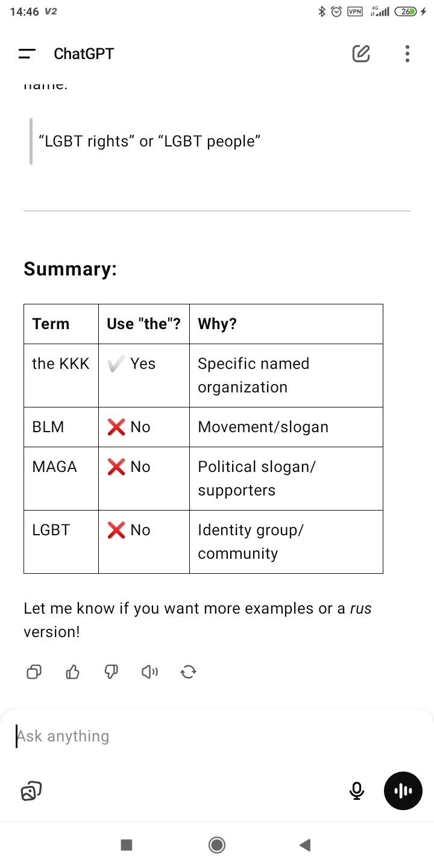This screenshot has width=434, height=868.
Task: Tap the "Movement/slogan" cell in the BLM row
Action: 263,427
